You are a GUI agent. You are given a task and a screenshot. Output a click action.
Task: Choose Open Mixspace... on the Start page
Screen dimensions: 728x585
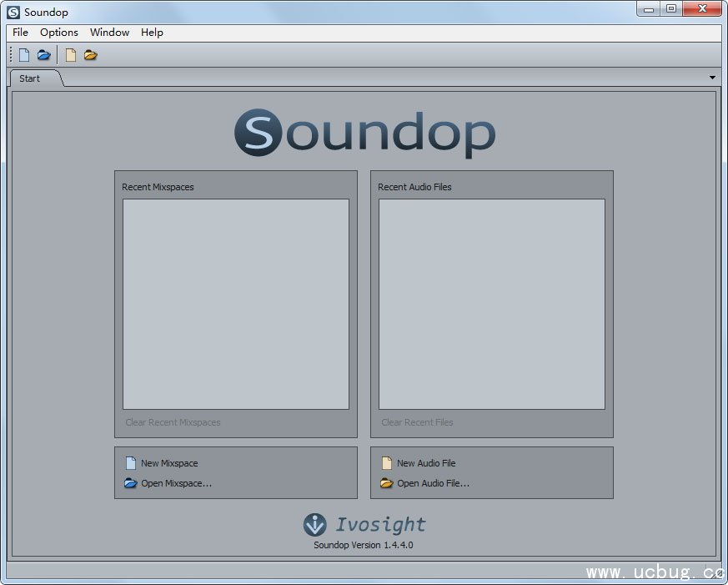[175, 483]
